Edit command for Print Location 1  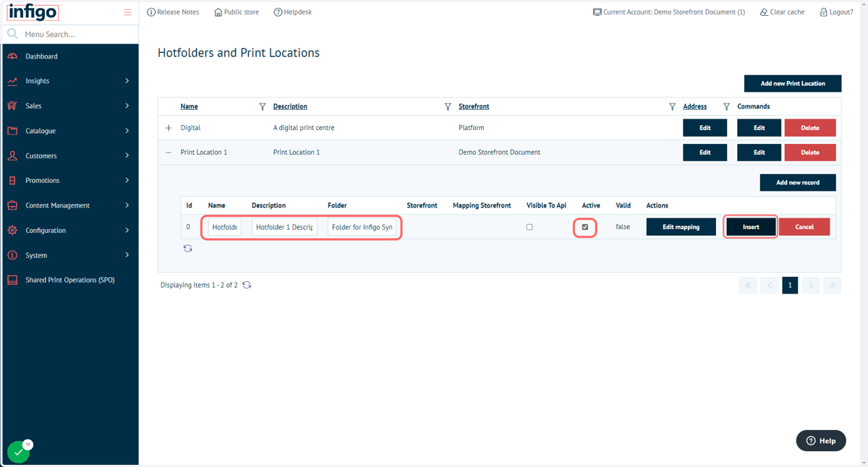(759, 153)
